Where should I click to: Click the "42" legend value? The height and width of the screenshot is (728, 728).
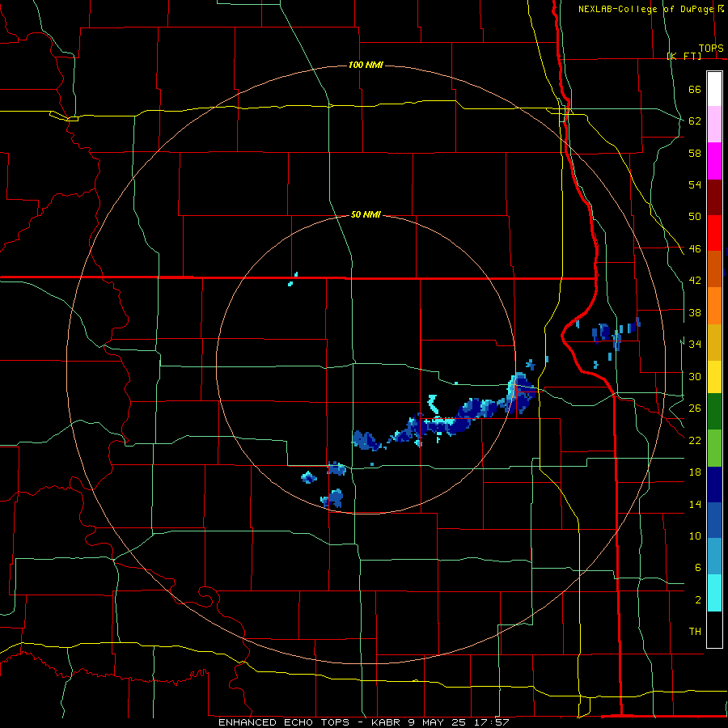point(695,281)
